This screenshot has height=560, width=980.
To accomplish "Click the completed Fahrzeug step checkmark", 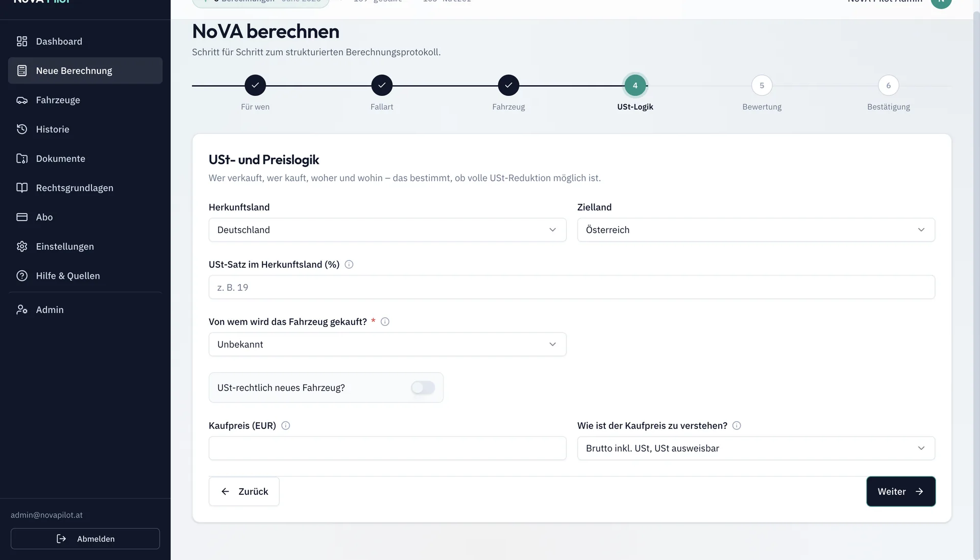I will pyautogui.click(x=508, y=85).
